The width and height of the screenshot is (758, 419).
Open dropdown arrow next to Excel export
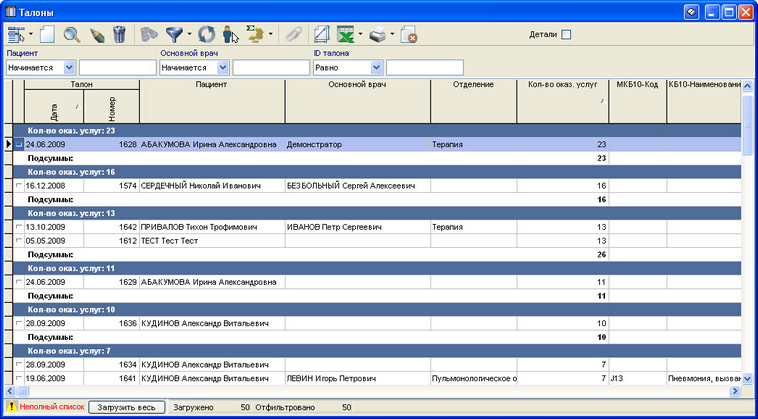[x=361, y=35]
